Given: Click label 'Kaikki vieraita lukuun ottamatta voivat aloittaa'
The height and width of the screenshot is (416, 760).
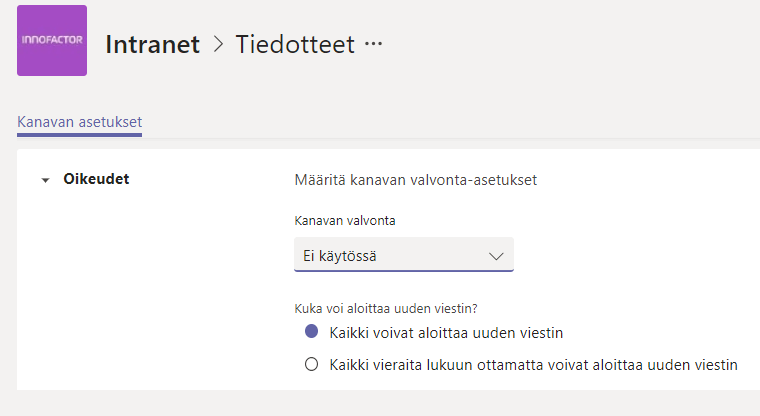Looking at the screenshot, I should coord(533,365).
